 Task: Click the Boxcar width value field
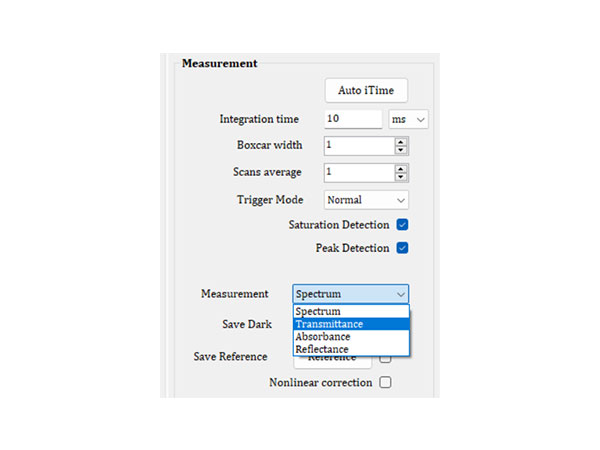[x=358, y=145]
